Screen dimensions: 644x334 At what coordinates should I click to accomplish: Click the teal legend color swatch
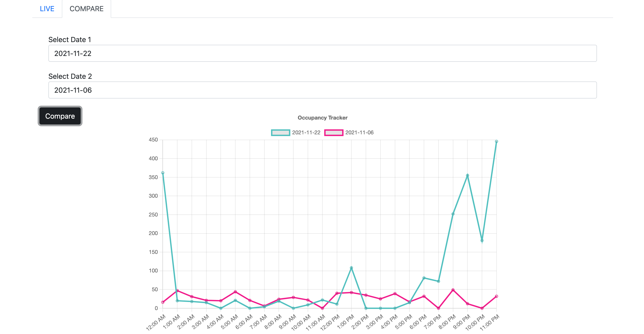click(x=281, y=133)
